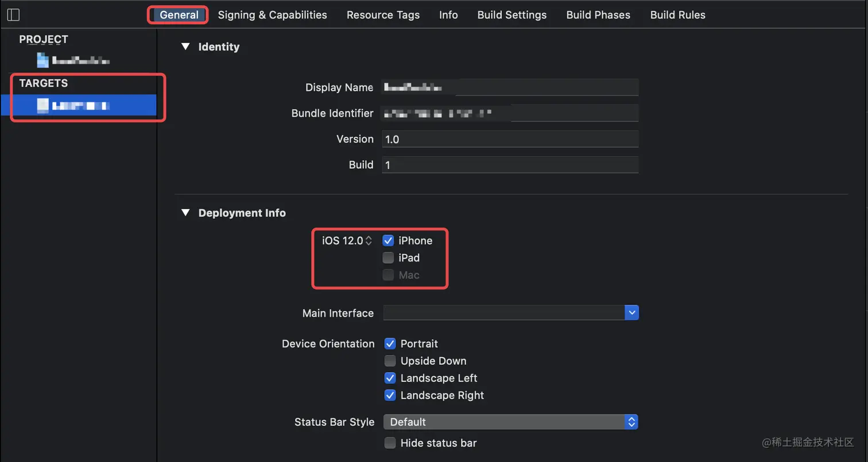
Task: Enable Hide status bar checkbox
Action: (x=390, y=443)
